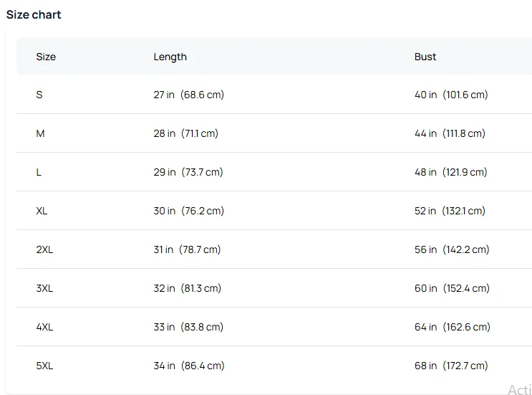Screen dimensions: 532x395
Task: Select the S size row label
Action: point(39,95)
